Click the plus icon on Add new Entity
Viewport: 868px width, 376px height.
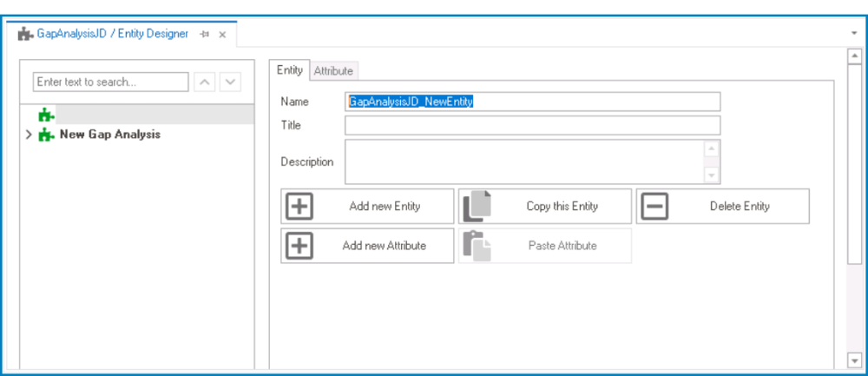coord(299,207)
